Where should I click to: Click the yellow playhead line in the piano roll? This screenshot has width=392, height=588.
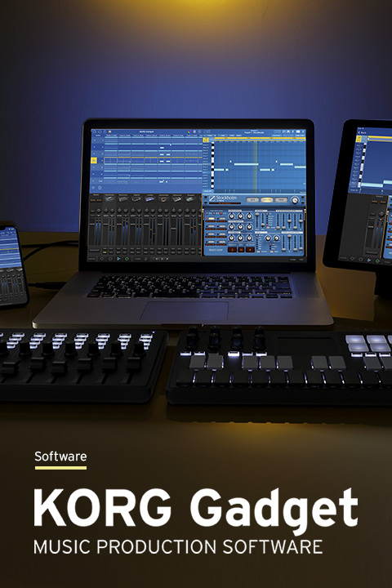pyautogui.click(x=256, y=166)
